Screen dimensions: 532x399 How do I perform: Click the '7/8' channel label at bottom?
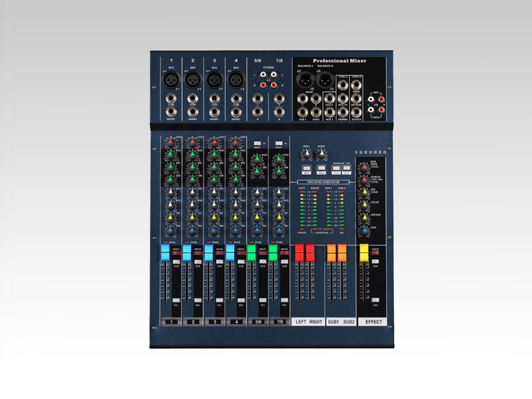280,322
